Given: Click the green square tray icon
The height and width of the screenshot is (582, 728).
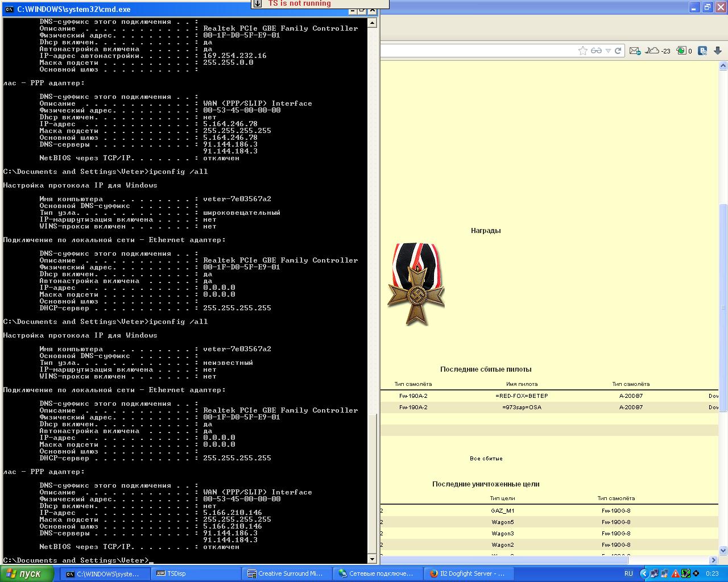Looking at the screenshot, I should coord(686,574).
